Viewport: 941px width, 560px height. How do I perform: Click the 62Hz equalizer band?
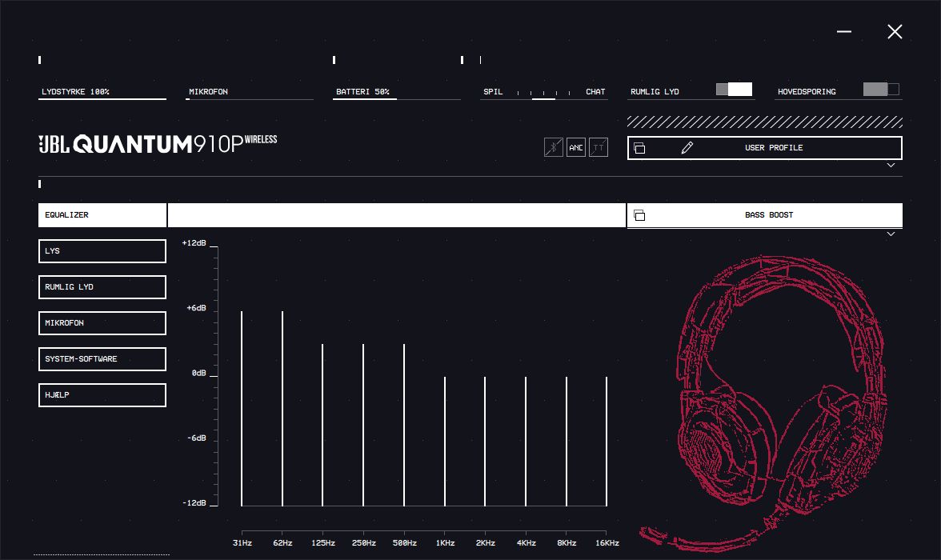tap(282, 408)
